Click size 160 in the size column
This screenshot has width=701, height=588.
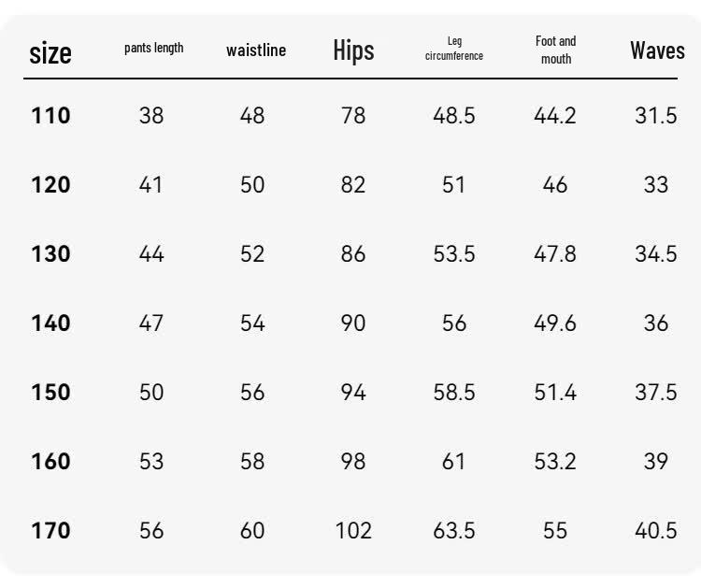51,461
